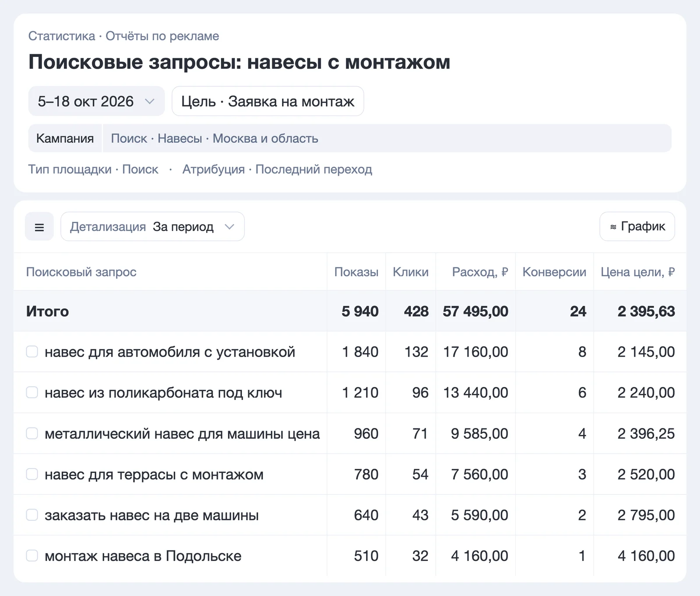Click total spend value 57 495,00
700x596 pixels.
(x=476, y=311)
